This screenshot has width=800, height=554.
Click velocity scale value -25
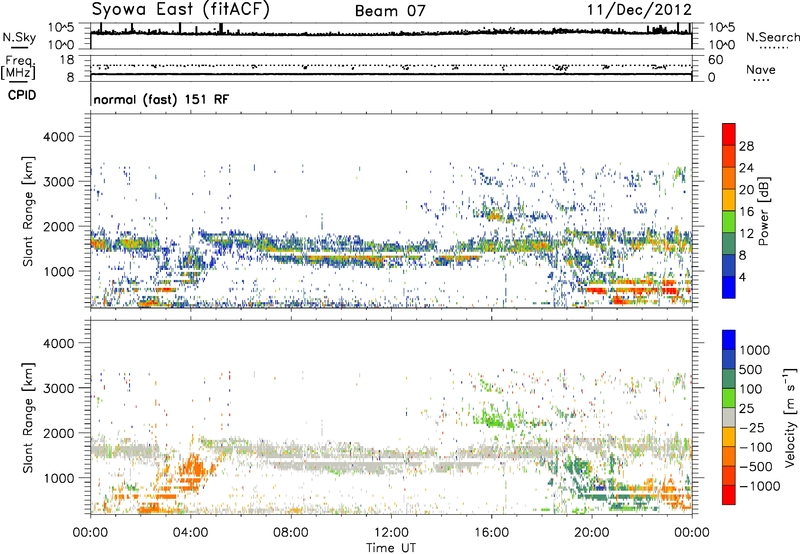click(752, 427)
